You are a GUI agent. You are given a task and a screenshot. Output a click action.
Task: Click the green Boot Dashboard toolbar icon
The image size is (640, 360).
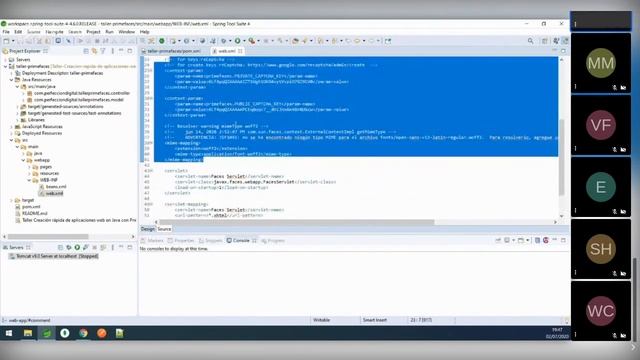pyautogui.click(x=162, y=41)
